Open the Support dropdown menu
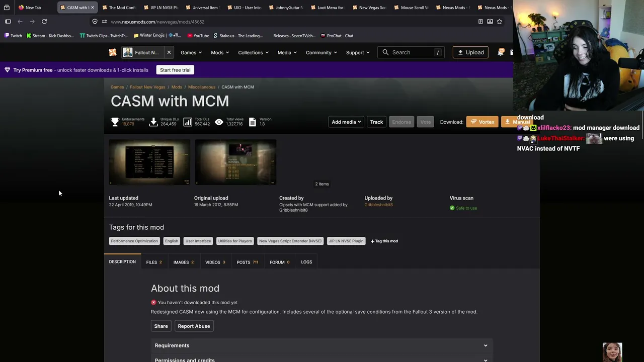The image size is (644, 362). pyautogui.click(x=358, y=52)
